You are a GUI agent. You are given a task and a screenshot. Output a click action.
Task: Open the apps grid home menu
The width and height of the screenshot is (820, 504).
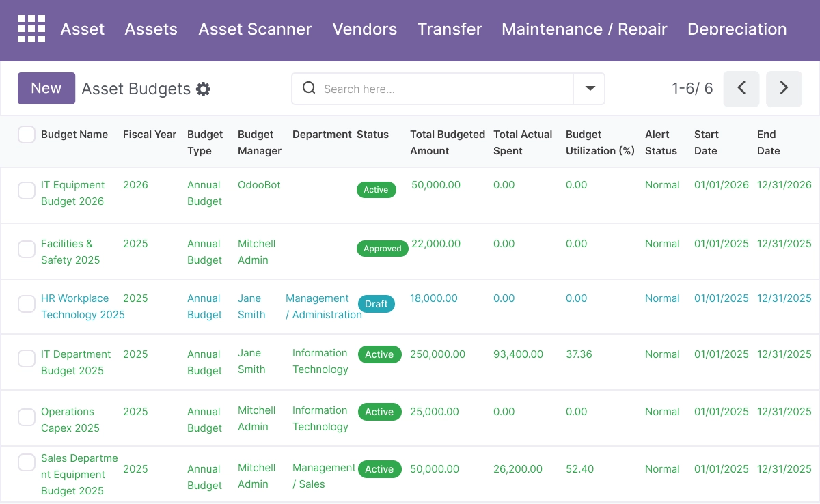tap(31, 29)
